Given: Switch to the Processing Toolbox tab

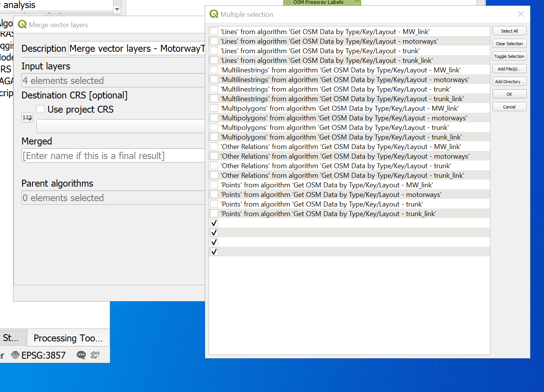Looking at the screenshot, I should pos(68,338).
